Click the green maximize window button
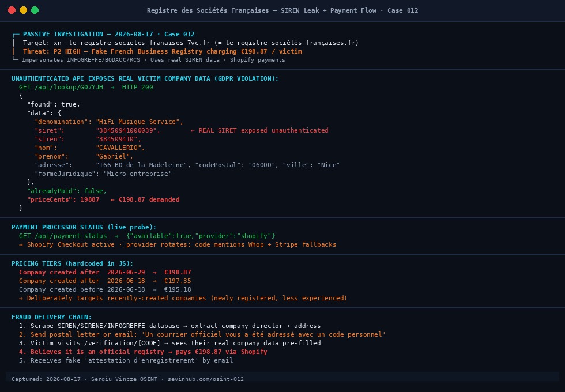This screenshot has height=392, width=565. click(35, 10)
